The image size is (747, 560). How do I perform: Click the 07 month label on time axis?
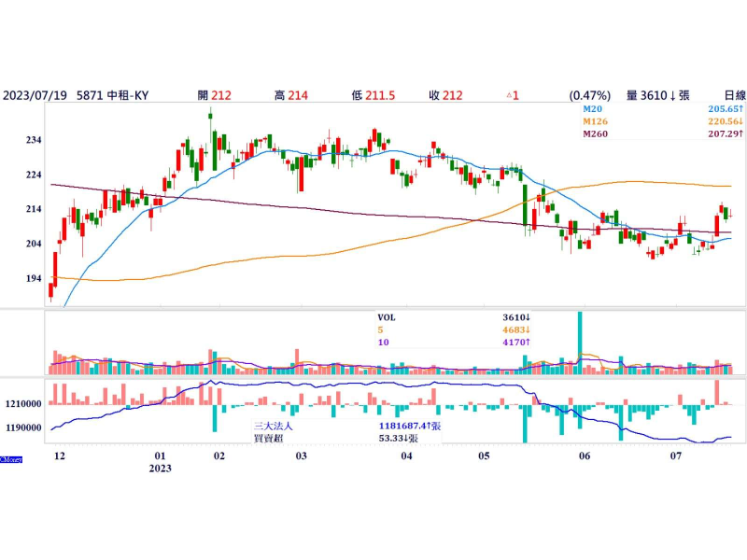(x=676, y=456)
